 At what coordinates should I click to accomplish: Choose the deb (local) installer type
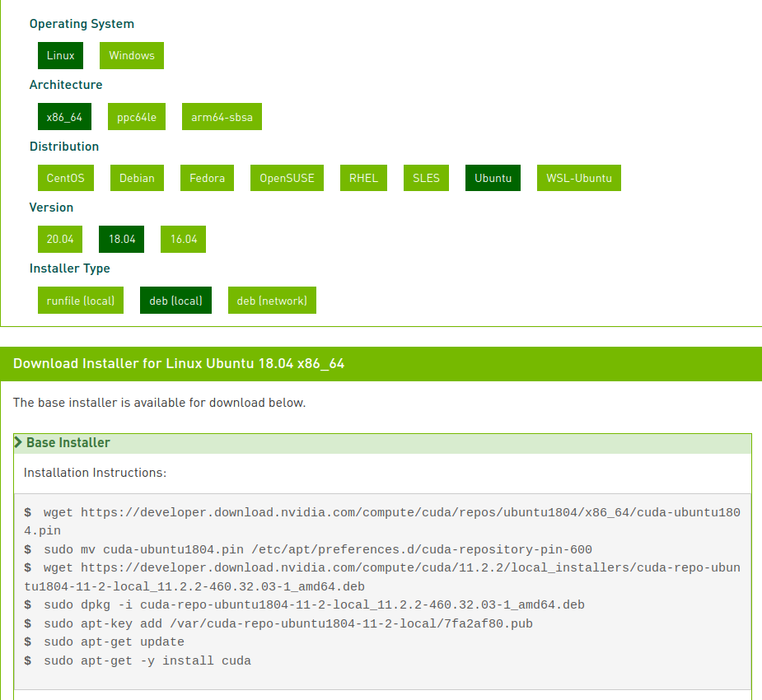[176, 301]
